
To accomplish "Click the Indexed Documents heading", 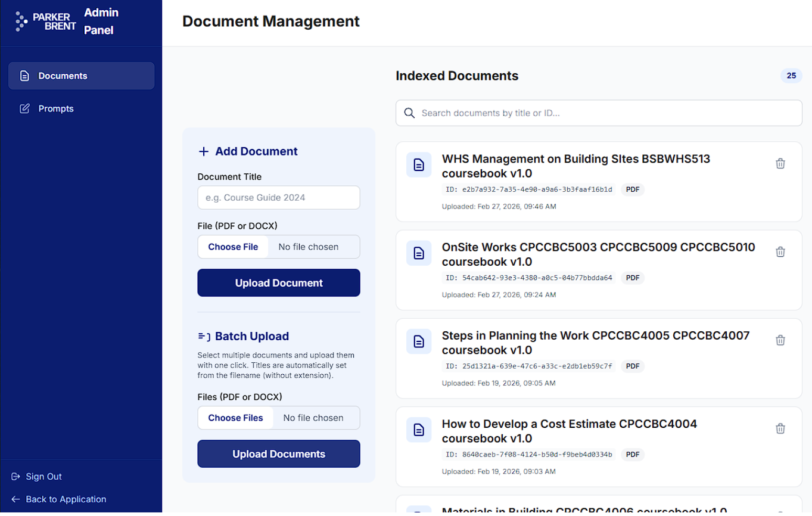I will click(x=457, y=76).
